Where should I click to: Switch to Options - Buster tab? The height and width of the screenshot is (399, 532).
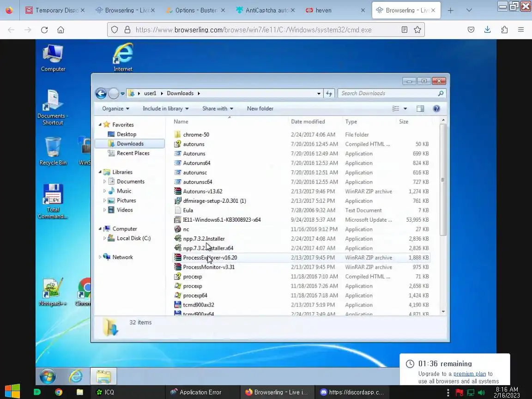196,10
